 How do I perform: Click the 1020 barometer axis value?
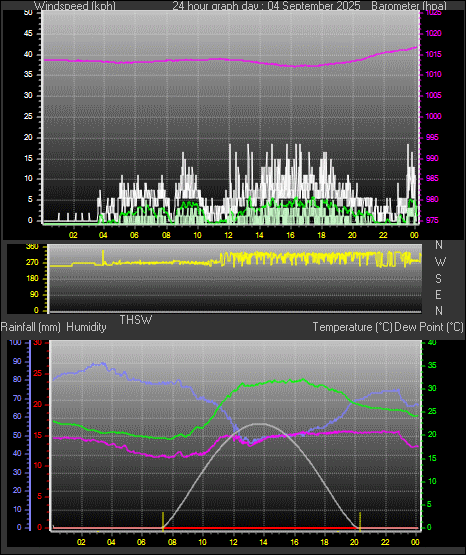433,33
